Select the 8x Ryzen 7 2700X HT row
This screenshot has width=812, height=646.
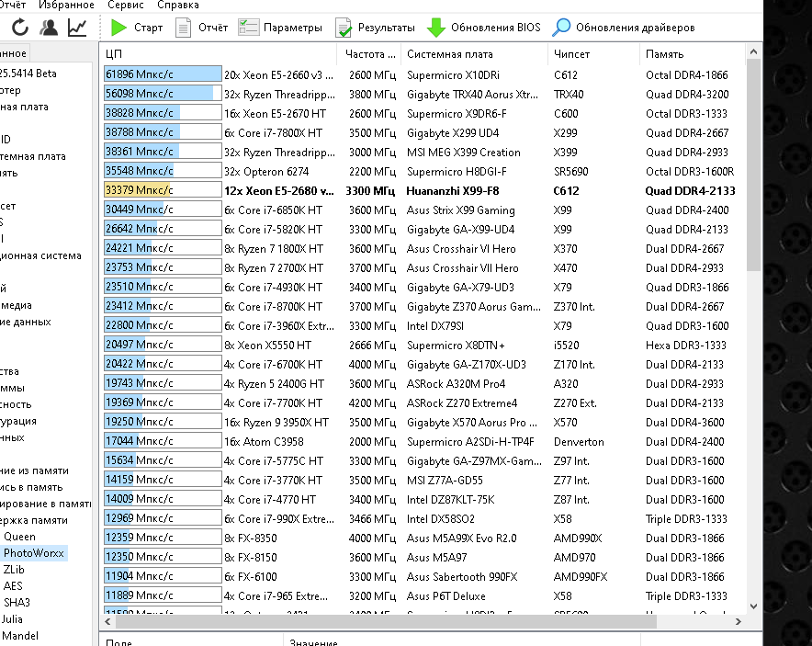422,267
